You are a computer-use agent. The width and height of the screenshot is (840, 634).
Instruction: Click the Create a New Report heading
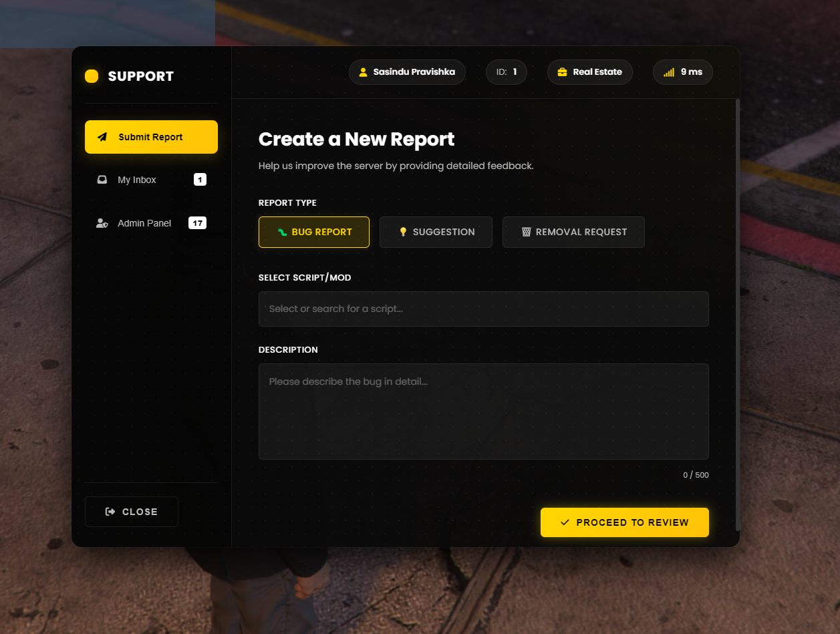pyautogui.click(x=356, y=139)
